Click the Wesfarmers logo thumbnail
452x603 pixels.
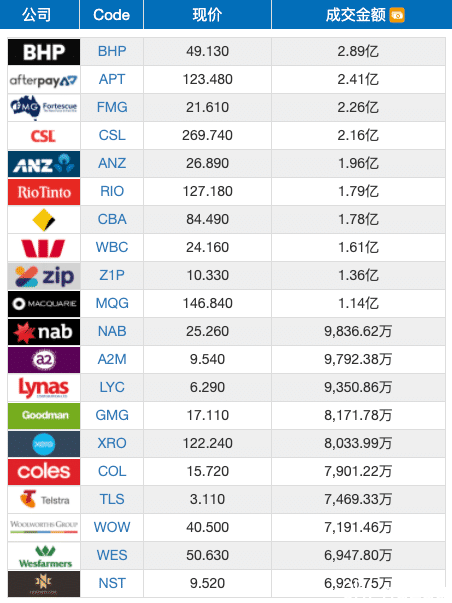pyautogui.click(x=44, y=556)
